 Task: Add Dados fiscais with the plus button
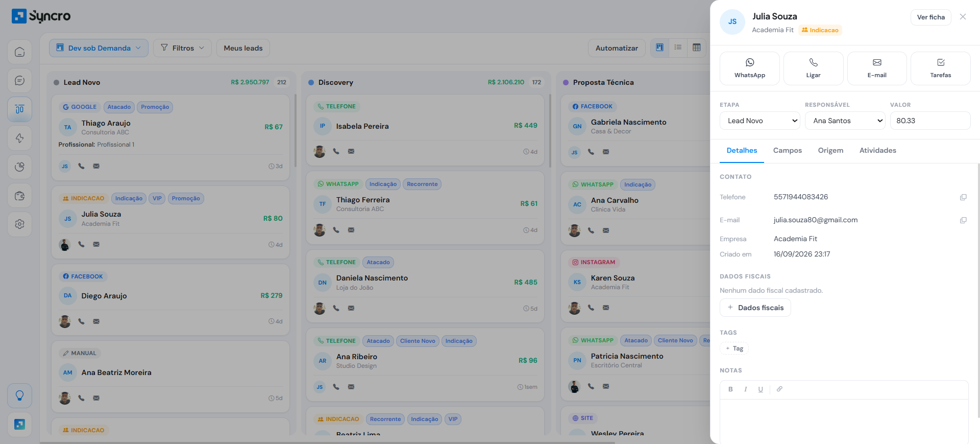pos(755,308)
